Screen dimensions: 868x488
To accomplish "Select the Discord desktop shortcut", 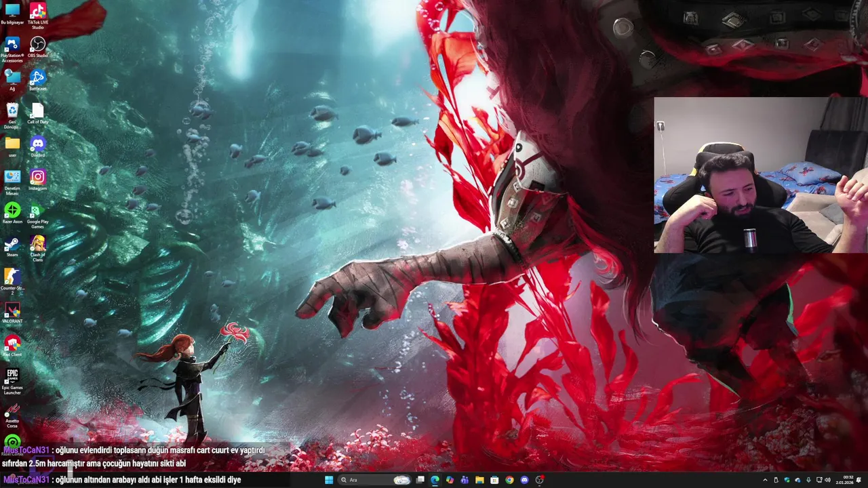I will coord(37,146).
